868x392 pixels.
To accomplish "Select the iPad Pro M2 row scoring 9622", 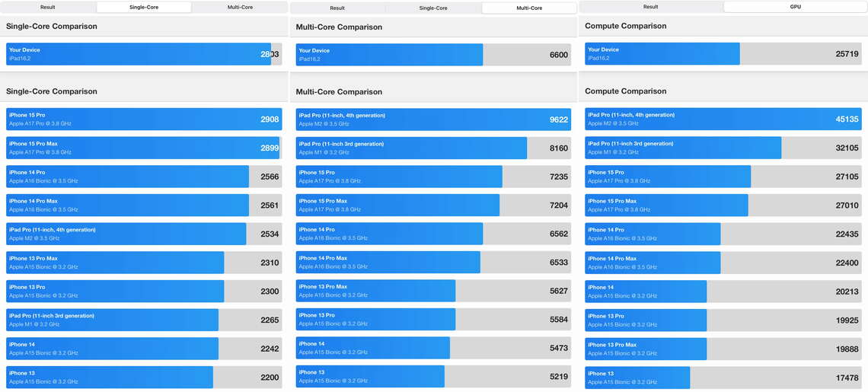I will (x=433, y=120).
